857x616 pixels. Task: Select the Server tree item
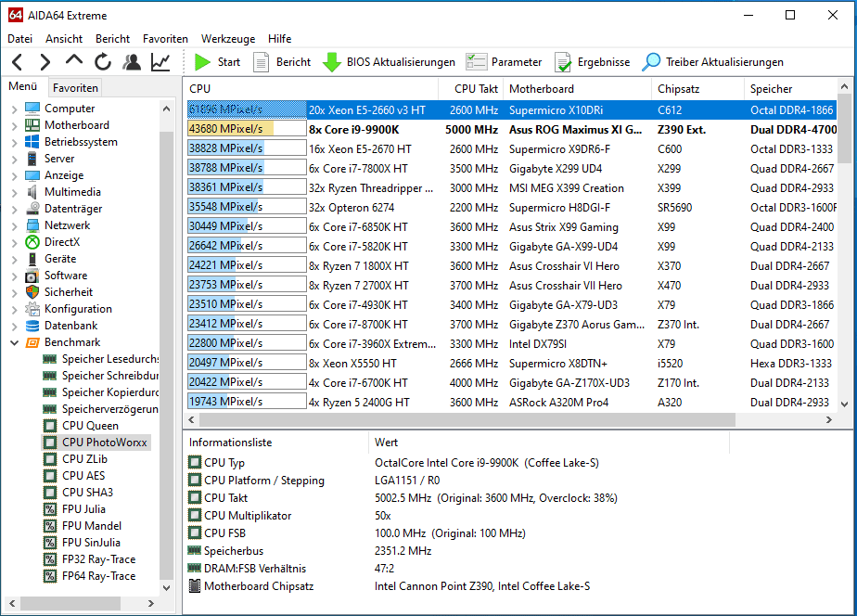(x=59, y=159)
